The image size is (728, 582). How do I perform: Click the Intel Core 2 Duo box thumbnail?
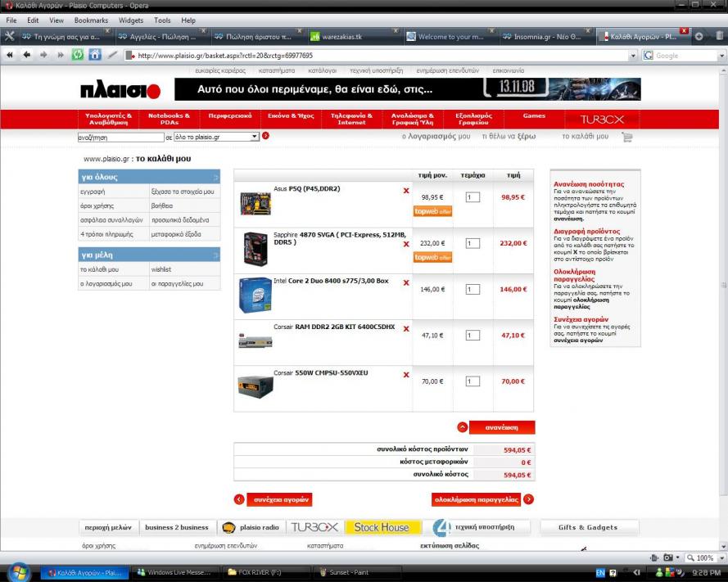tap(255, 296)
